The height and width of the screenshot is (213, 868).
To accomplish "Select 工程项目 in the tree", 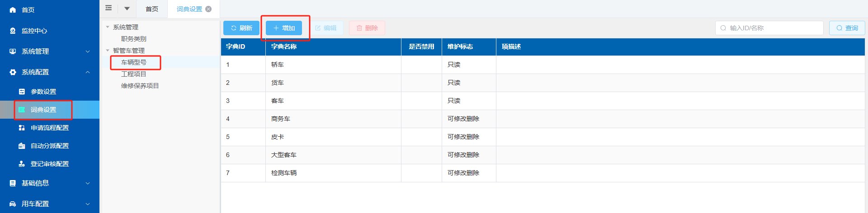I will (x=133, y=74).
